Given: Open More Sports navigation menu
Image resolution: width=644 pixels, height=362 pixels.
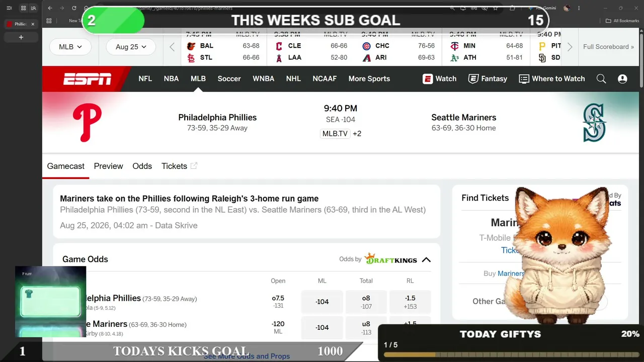Looking at the screenshot, I should (369, 78).
